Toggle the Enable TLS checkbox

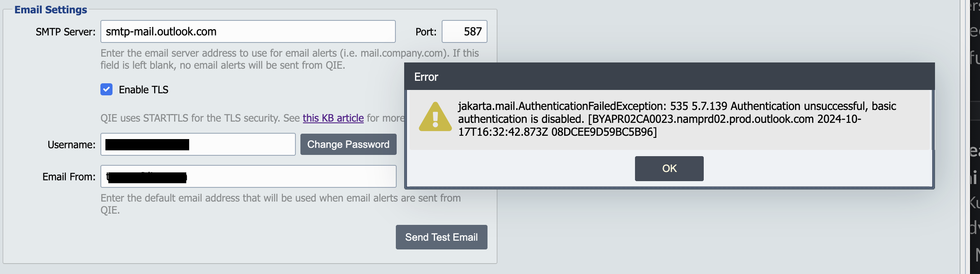[x=106, y=90]
